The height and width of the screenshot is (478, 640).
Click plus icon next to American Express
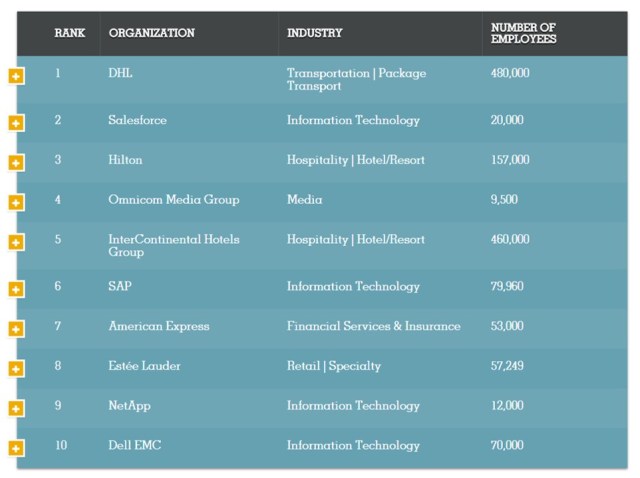16,329
